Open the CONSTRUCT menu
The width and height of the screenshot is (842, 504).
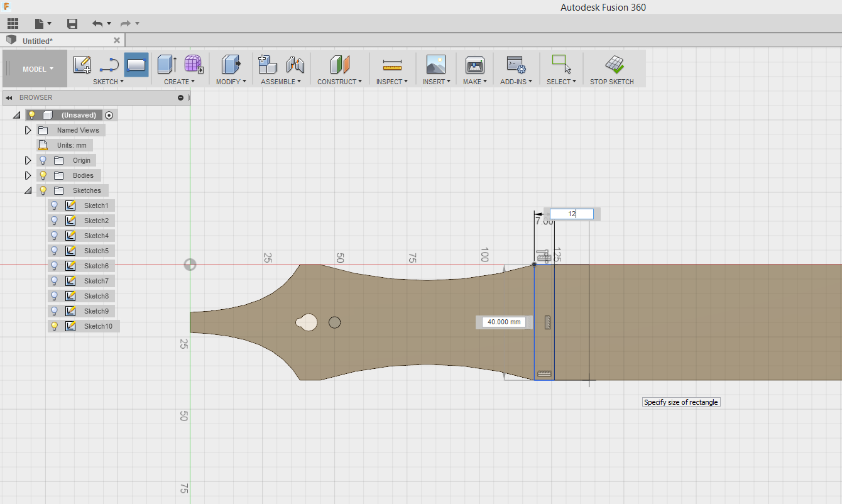tap(339, 82)
